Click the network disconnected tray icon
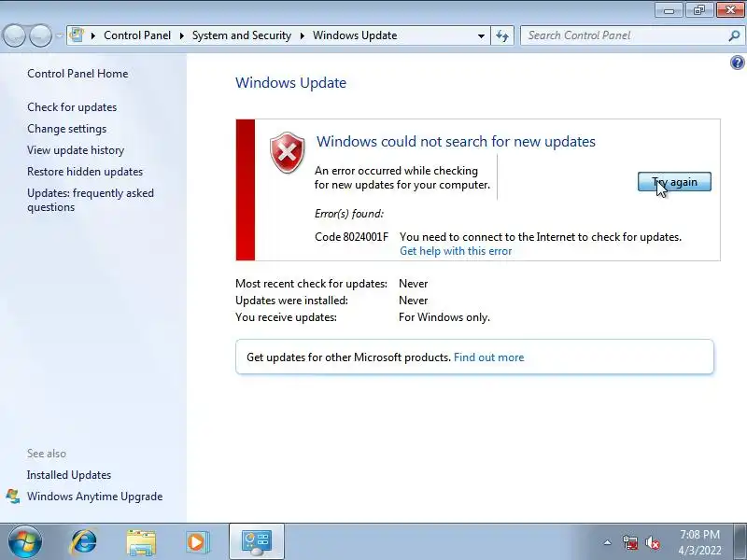Viewport: 747px width, 560px height. (630, 542)
